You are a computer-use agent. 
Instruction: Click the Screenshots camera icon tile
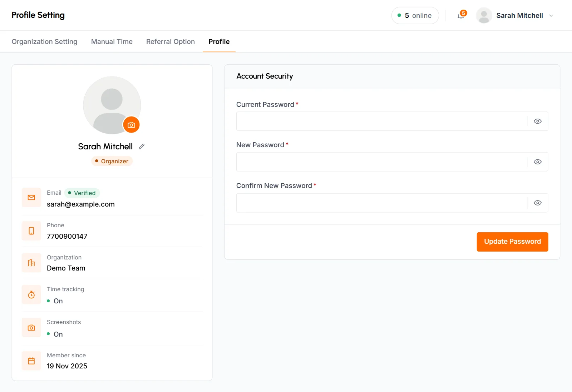coord(31,328)
